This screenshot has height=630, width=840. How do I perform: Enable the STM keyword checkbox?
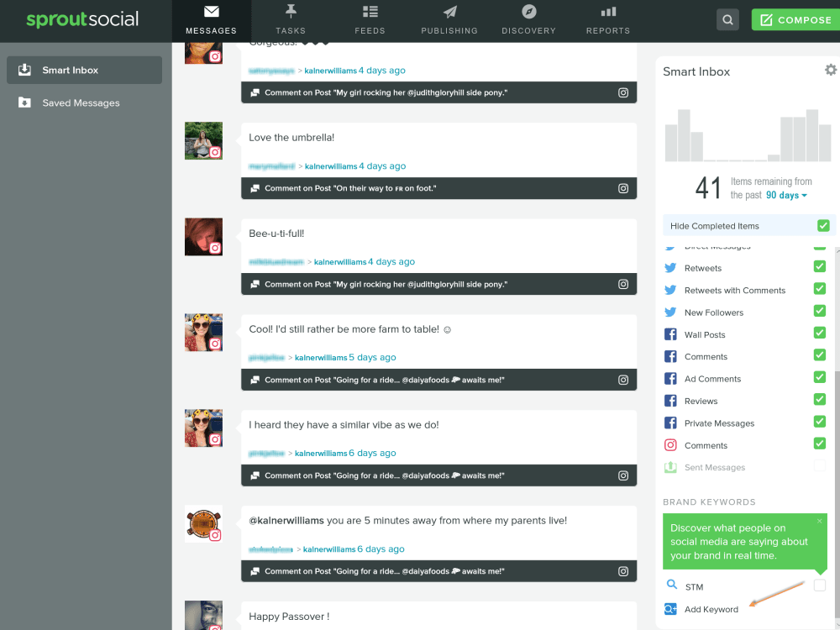tap(820, 585)
